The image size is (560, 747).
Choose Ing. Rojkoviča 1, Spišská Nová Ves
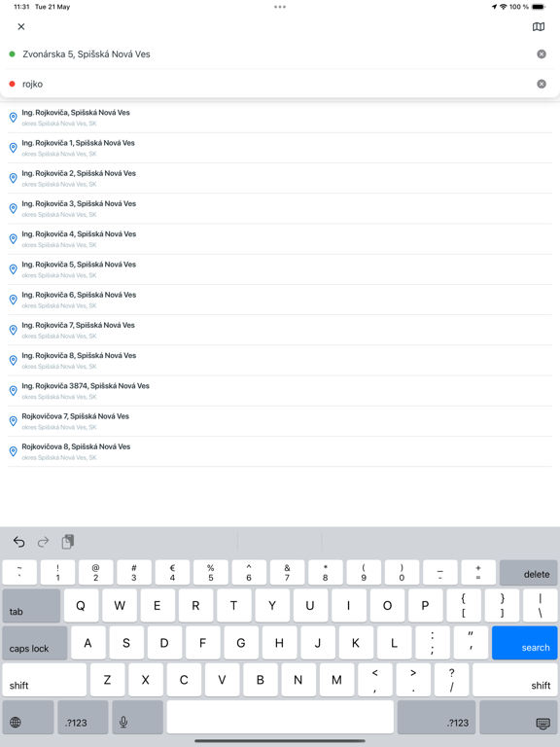[280, 148]
